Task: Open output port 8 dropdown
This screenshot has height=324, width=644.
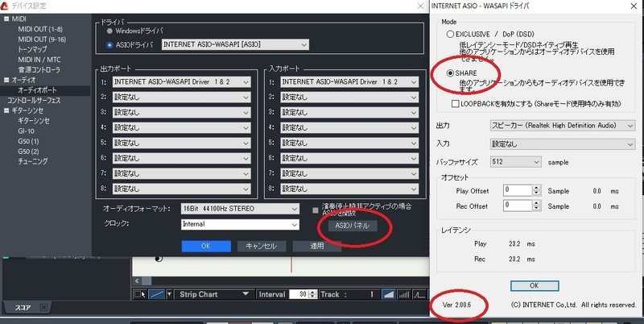Action: 182,189
